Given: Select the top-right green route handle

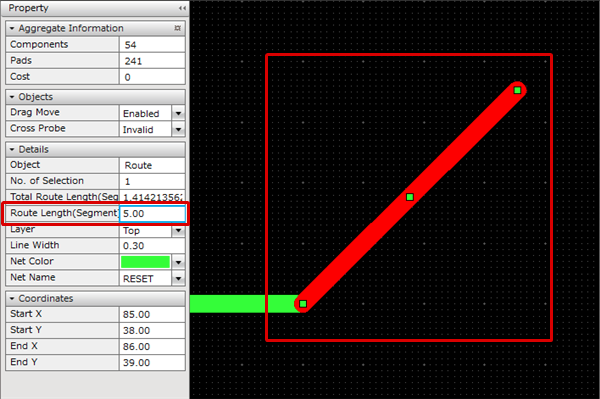Looking at the screenshot, I should [517, 90].
